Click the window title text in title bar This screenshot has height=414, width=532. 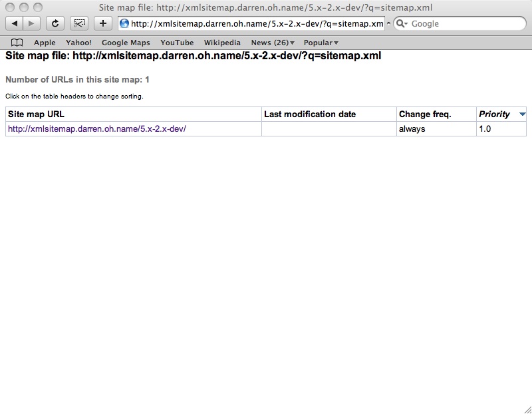tap(265, 7)
